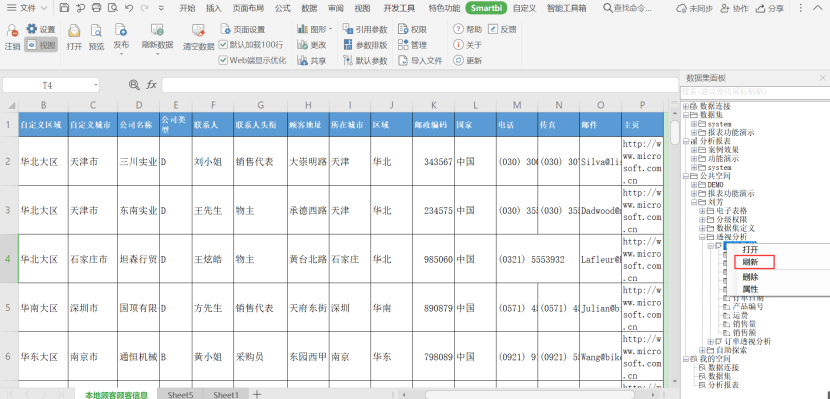Click the 分享 share button
The width and height of the screenshot is (830, 399).
pos(770,8)
